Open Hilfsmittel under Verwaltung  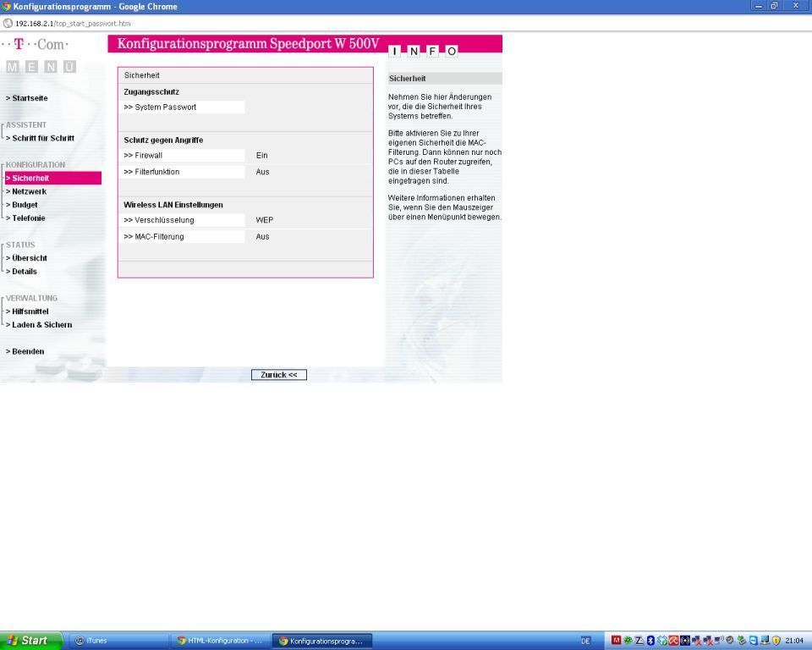(x=27, y=311)
